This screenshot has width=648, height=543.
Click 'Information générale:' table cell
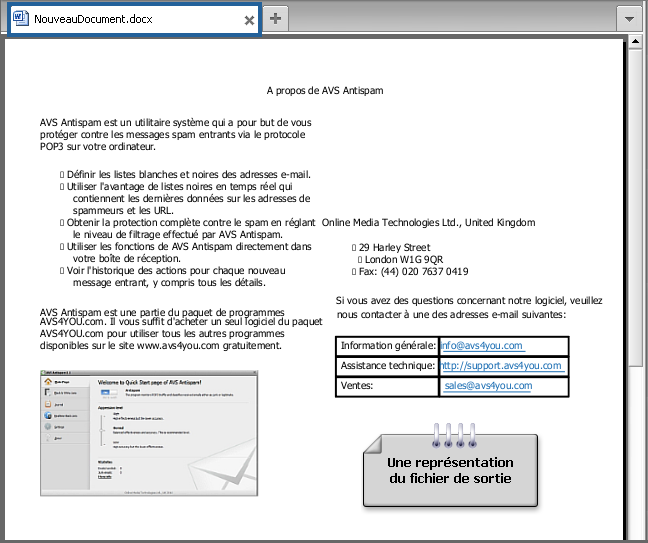[387, 346]
